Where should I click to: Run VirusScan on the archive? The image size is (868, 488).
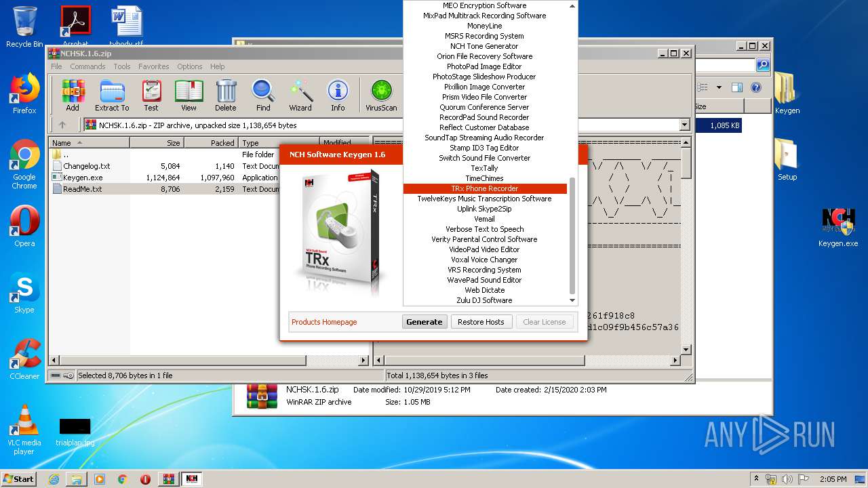point(381,96)
